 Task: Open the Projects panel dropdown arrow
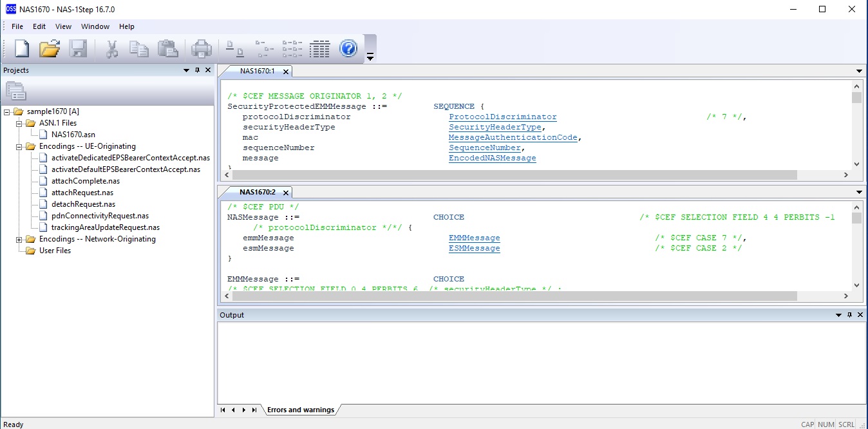pyautogui.click(x=187, y=70)
